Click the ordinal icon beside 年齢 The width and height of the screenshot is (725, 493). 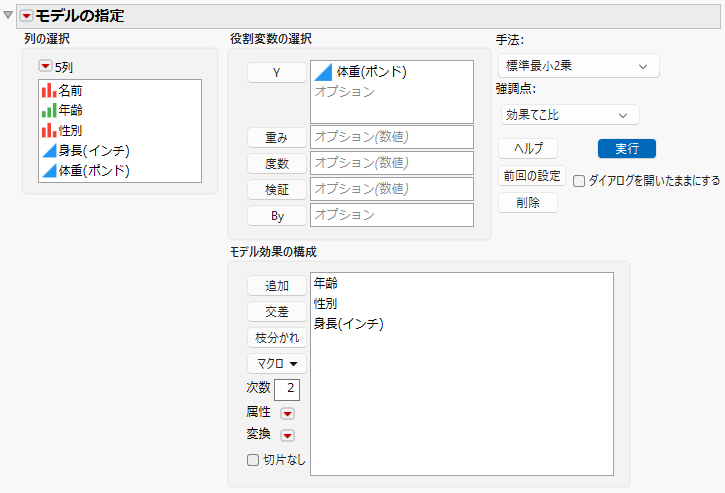49,111
